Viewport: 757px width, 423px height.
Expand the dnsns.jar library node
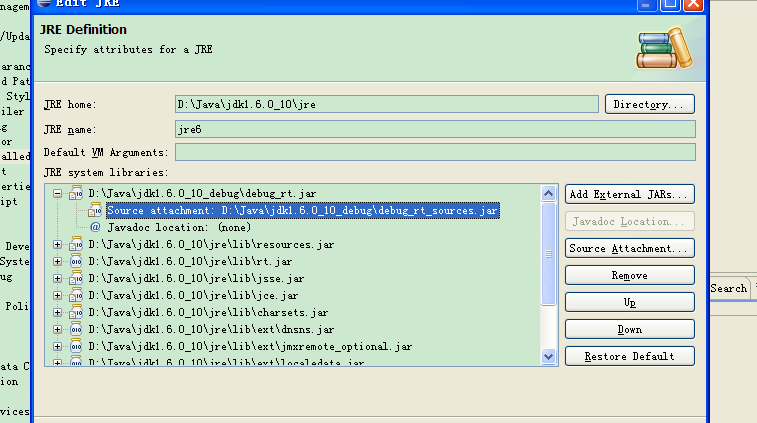click(x=57, y=330)
